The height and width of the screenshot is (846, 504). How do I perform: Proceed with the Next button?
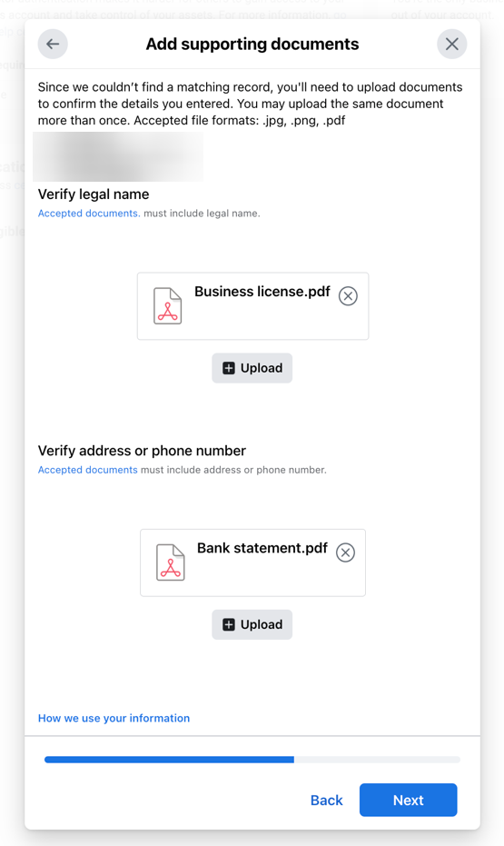[408, 801]
